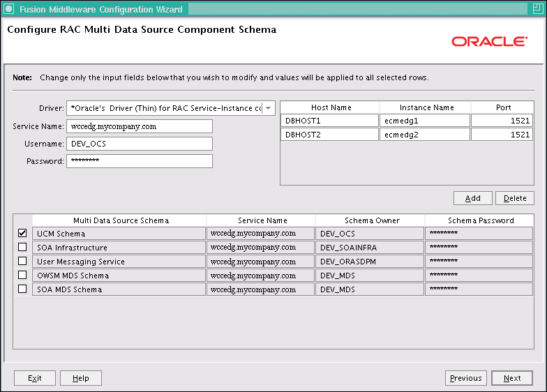Click the Multi Data Source Schema column header

pos(119,220)
